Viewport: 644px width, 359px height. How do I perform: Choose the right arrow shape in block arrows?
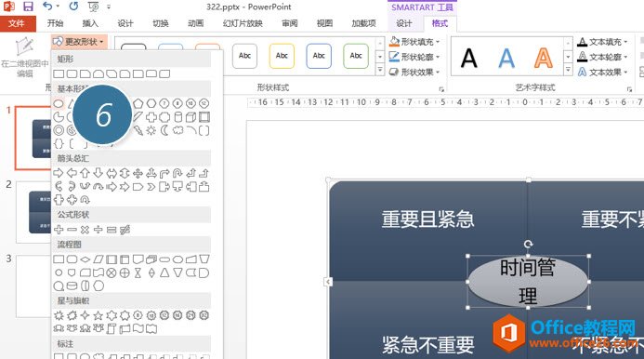point(59,173)
